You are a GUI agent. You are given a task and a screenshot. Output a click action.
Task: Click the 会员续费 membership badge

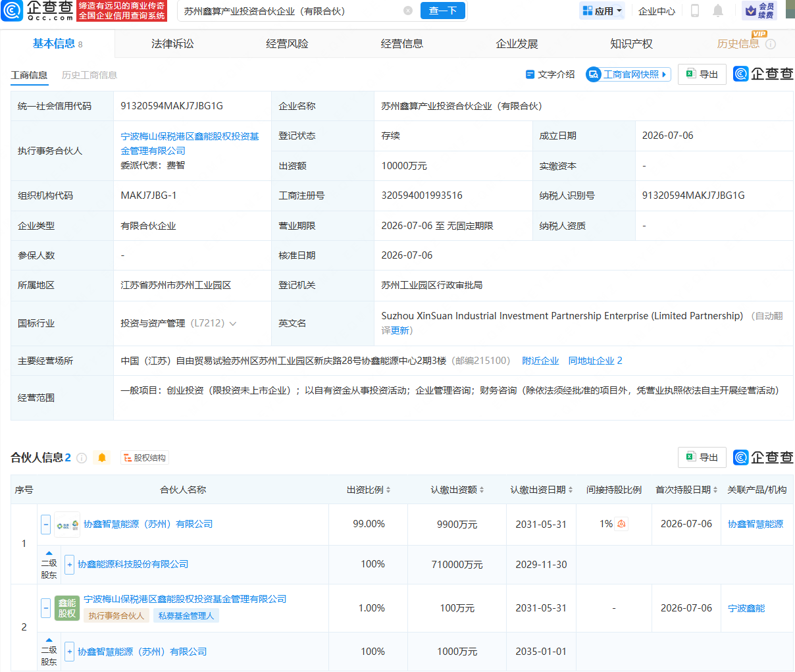coord(759,11)
